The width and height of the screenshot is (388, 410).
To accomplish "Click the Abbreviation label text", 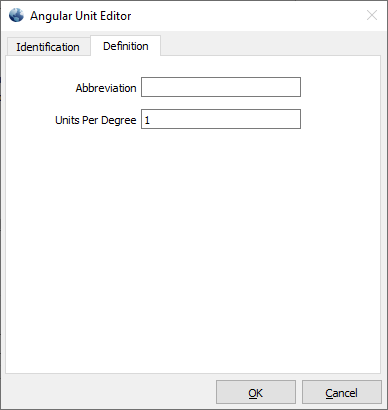I will (x=106, y=88).
